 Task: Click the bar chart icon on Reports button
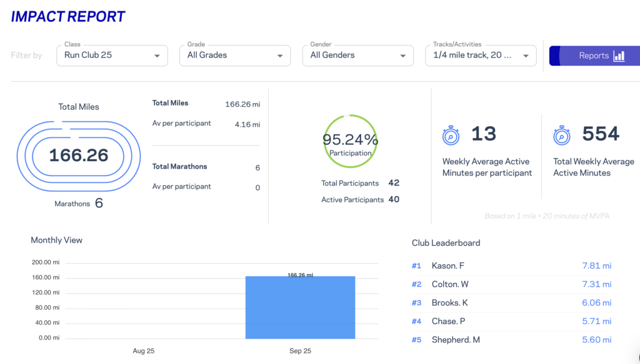coord(619,56)
